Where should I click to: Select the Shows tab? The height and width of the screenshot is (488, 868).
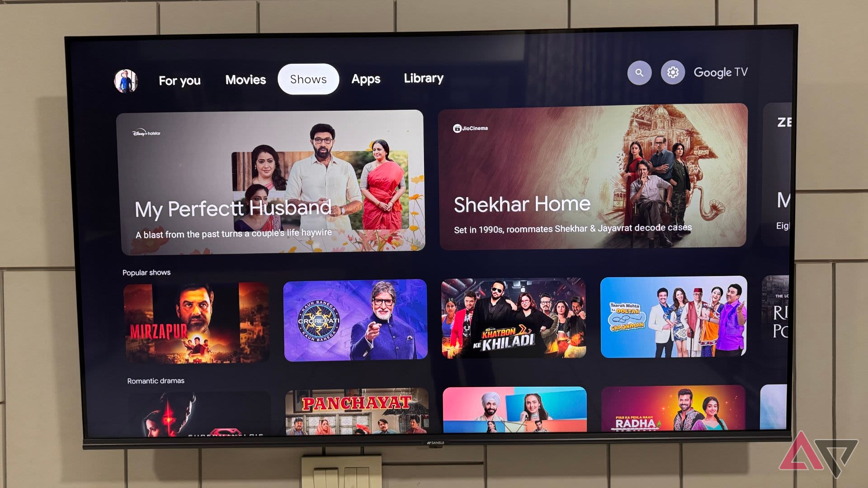[x=308, y=79]
